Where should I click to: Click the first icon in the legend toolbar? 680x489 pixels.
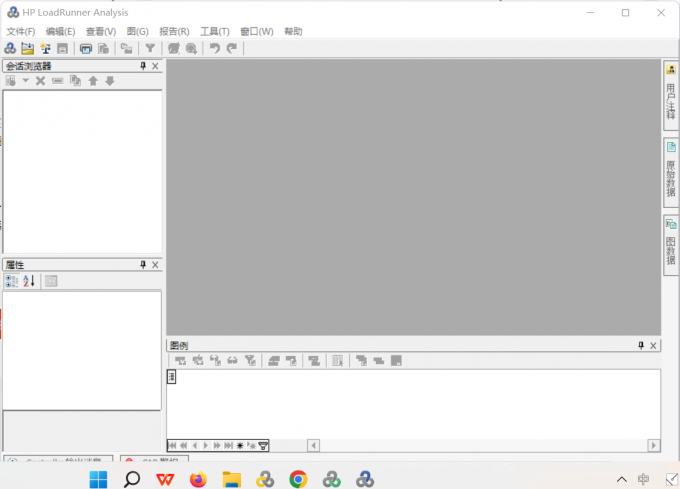[x=180, y=360]
